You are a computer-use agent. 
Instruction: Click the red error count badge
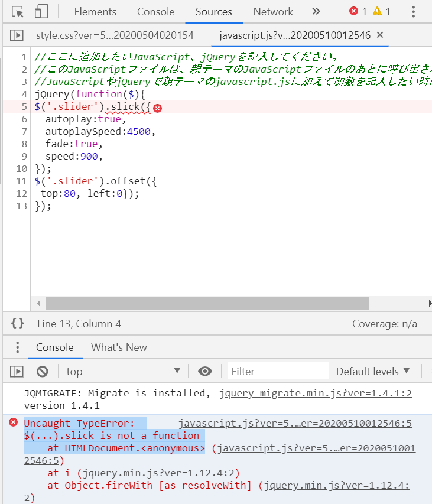[x=358, y=12]
